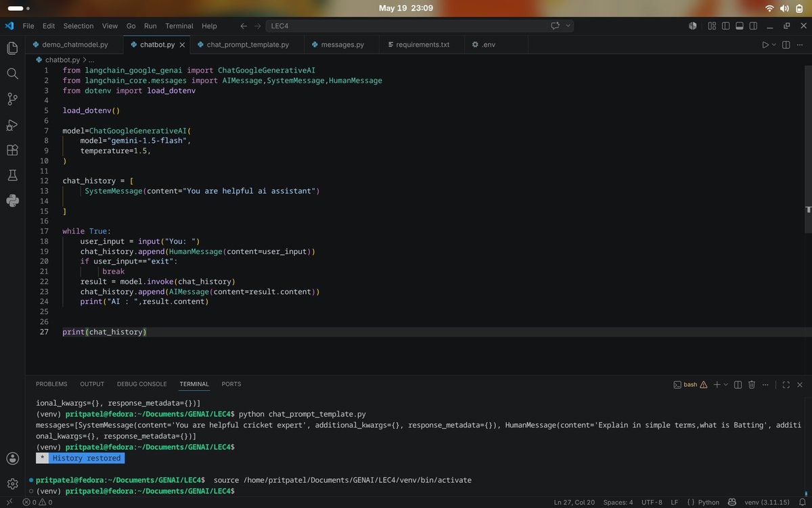This screenshot has height=508, width=812.
Task: Expand the Copilot chat dropdown arrow
Action: click(x=568, y=26)
